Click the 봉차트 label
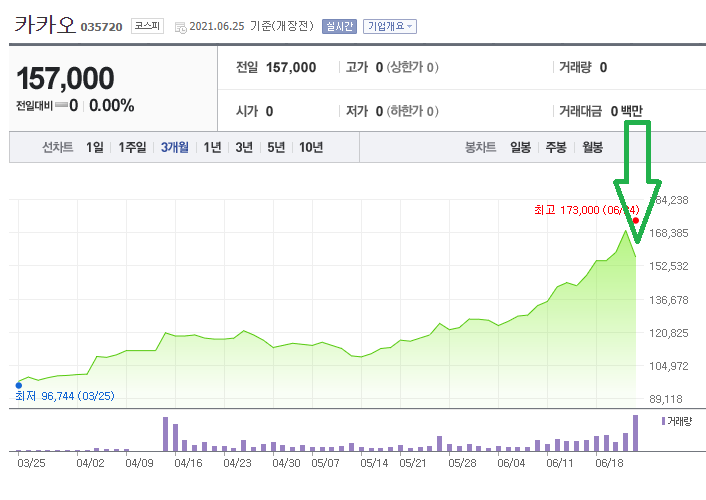 [480, 147]
